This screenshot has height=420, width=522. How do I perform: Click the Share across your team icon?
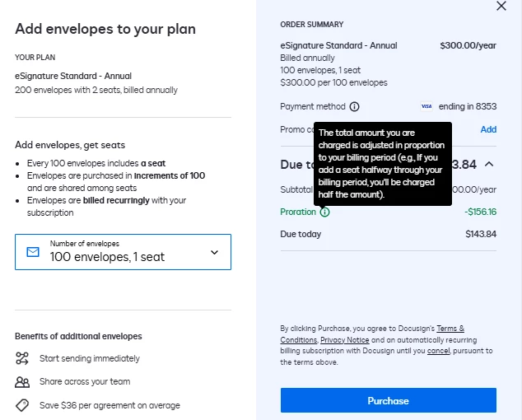pos(22,382)
